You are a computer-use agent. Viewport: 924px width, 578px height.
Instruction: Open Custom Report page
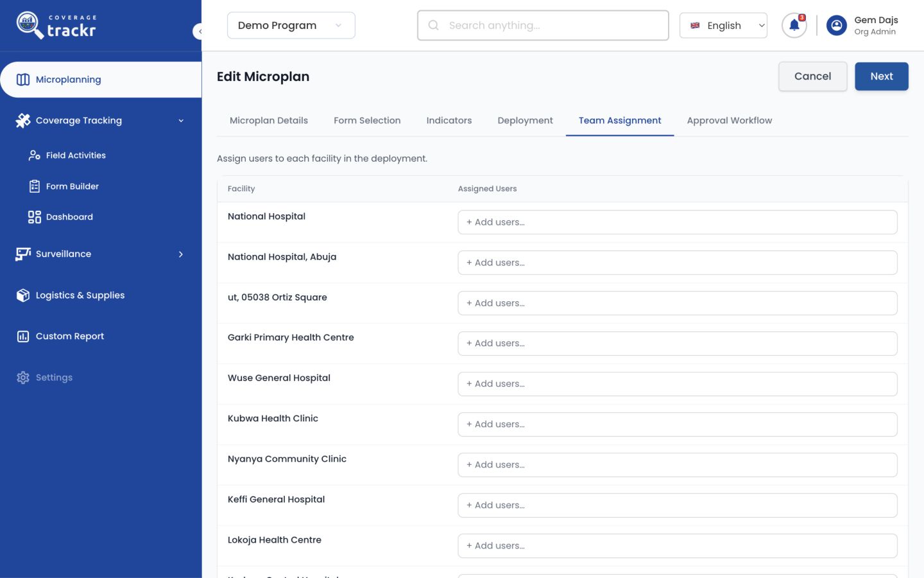(x=70, y=337)
